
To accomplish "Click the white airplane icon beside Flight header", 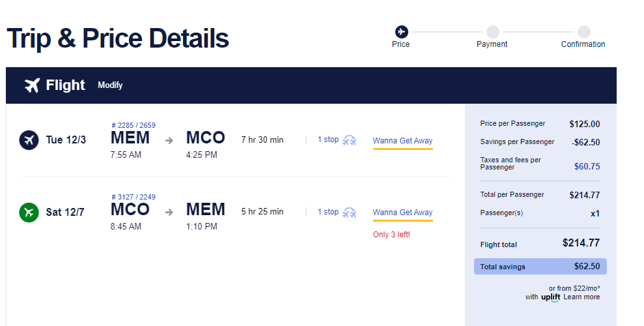I will (x=32, y=85).
